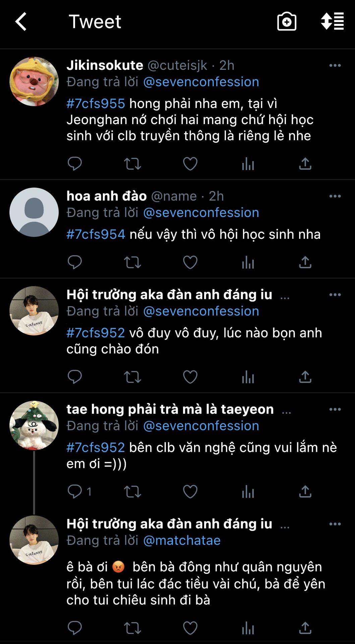Open Jikinsokute's profile picture
The width and height of the screenshot is (355, 644).
34,82
